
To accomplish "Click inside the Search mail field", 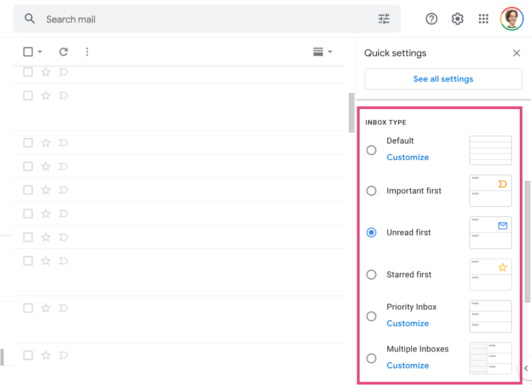I will [202, 19].
